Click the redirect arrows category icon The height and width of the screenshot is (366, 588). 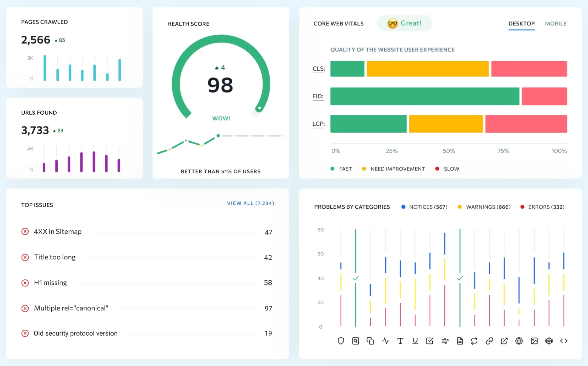(x=474, y=341)
